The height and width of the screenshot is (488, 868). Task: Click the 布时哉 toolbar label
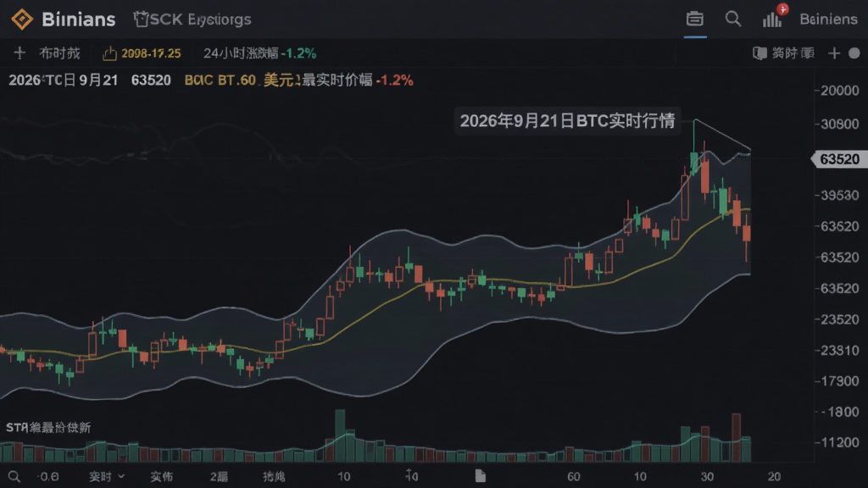(59, 53)
